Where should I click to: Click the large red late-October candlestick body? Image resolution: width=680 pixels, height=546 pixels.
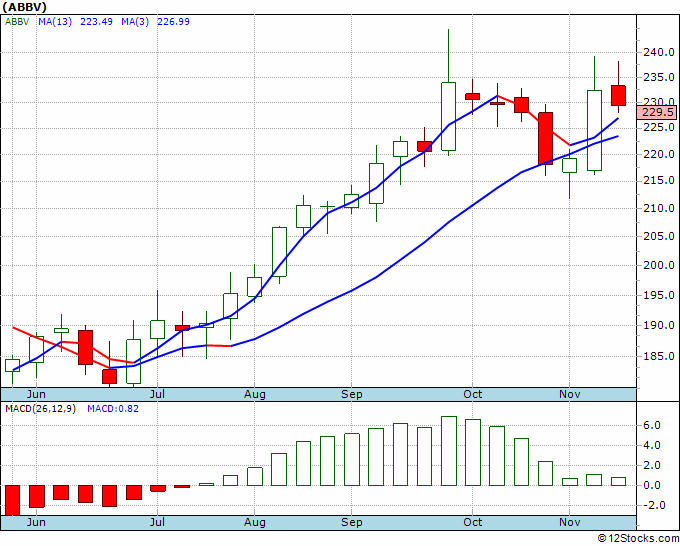[x=546, y=138]
